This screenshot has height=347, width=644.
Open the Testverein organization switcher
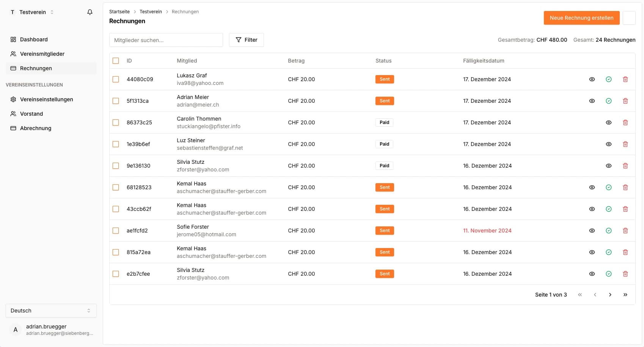pyautogui.click(x=32, y=12)
